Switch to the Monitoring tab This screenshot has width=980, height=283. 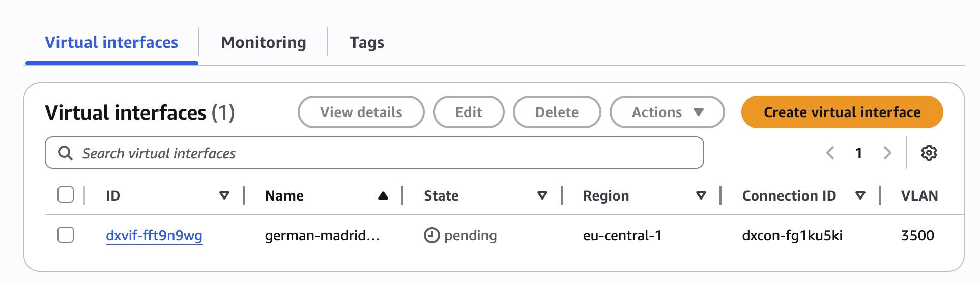point(264,42)
